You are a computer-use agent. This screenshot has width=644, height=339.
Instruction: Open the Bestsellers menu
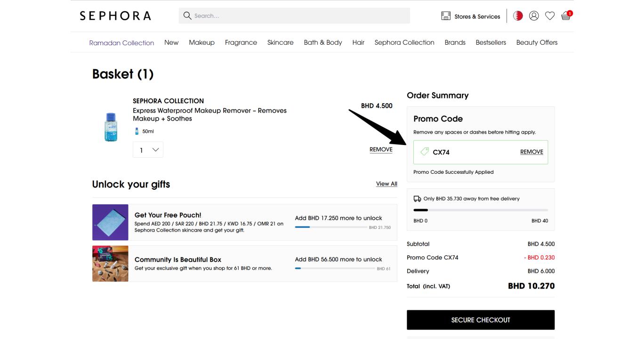(491, 42)
